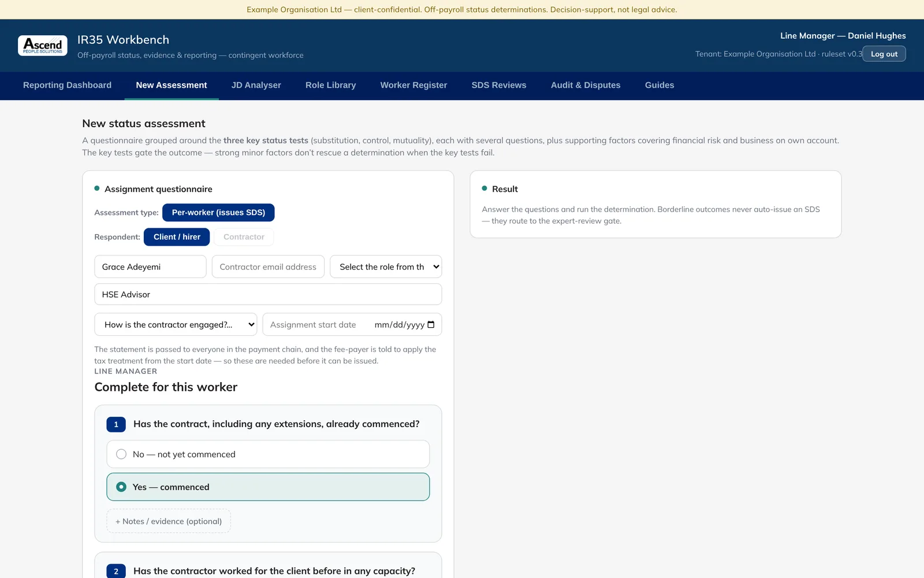Image resolution: width=924 pixels, height=578 pixels.
Task: Click the Contractor email address field
Action: tap(268, 267)
